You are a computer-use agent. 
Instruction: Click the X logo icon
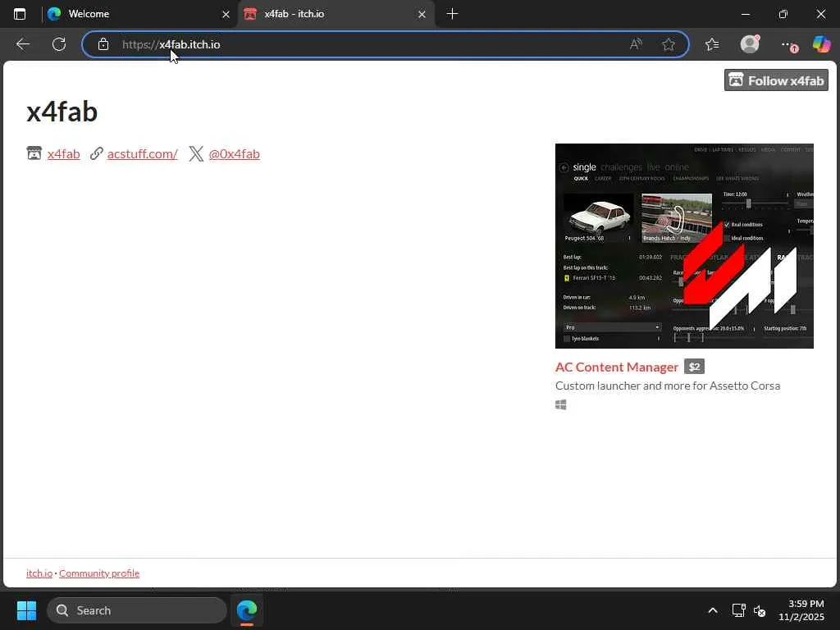tap(196, 153)
